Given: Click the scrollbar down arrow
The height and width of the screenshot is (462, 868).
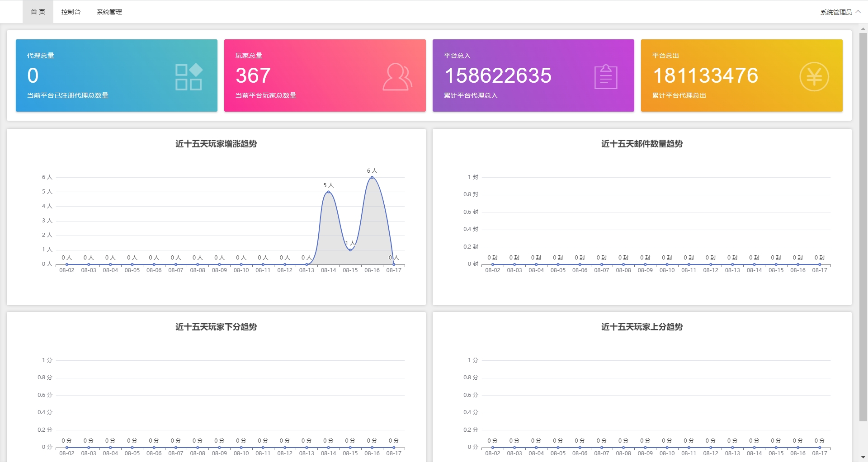Looking at the screenshot, I should (863, 457).
